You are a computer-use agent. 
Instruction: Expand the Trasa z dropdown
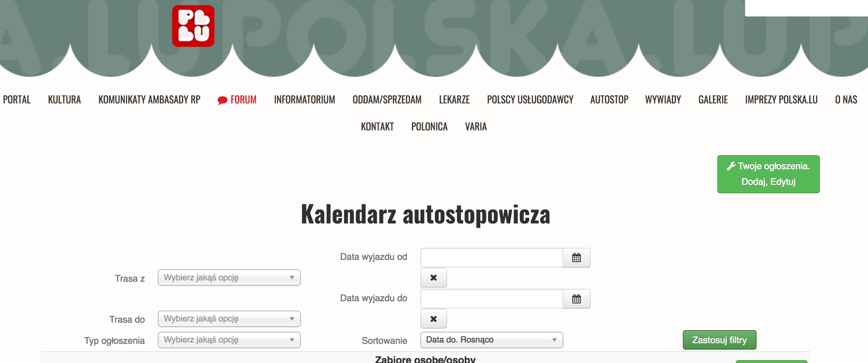coord(229,277)
